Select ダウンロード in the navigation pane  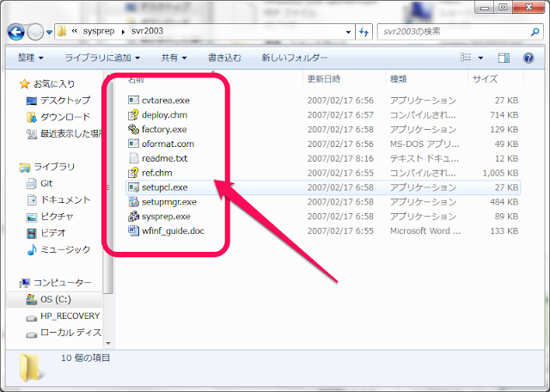[x=65, y=117]
